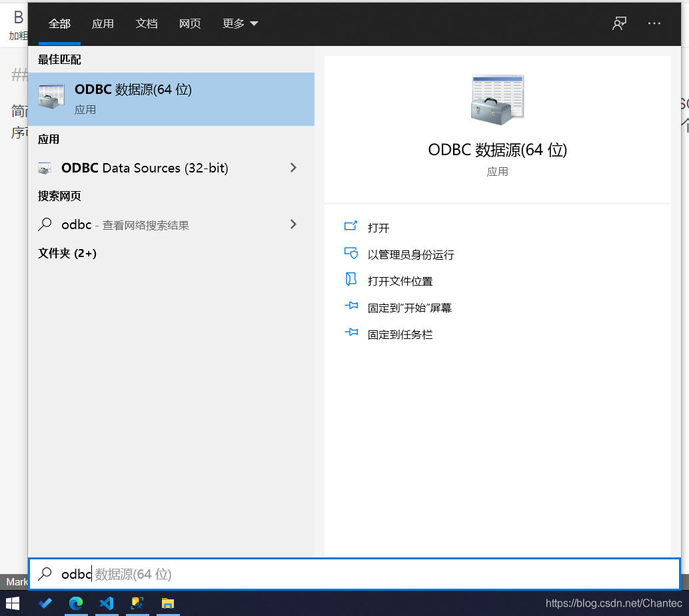The width and height of the screenshot is (689, 616).
Task: Click the shield icon beside 以管理员身份运行
Action: (x=351, y=253)
